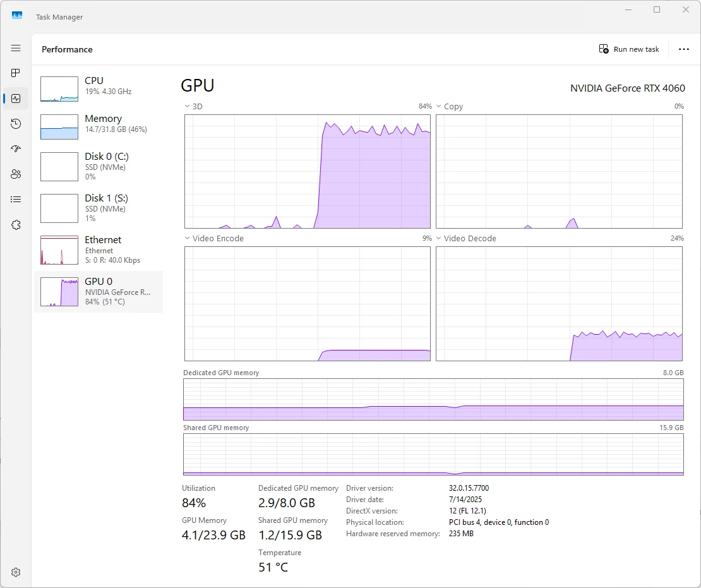Image resolution: width=701 pixels, height=588 pixels.
Task: Click Run new task button
Action: click(x=629, y=49)
